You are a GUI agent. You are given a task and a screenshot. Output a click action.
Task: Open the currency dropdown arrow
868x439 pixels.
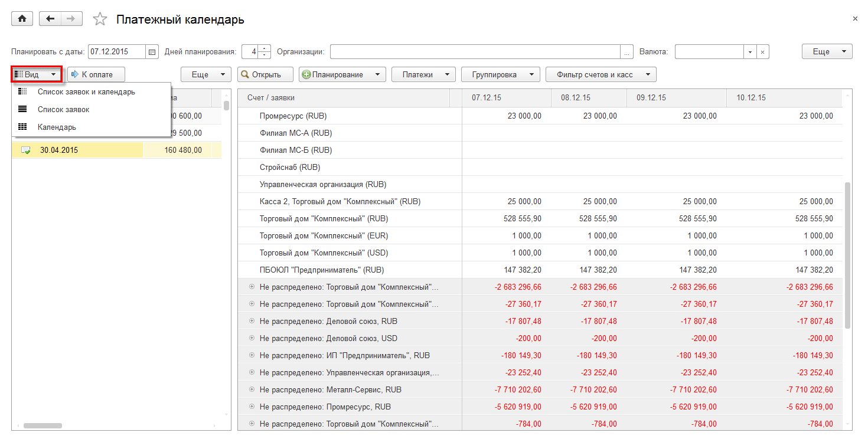(750, 52)
